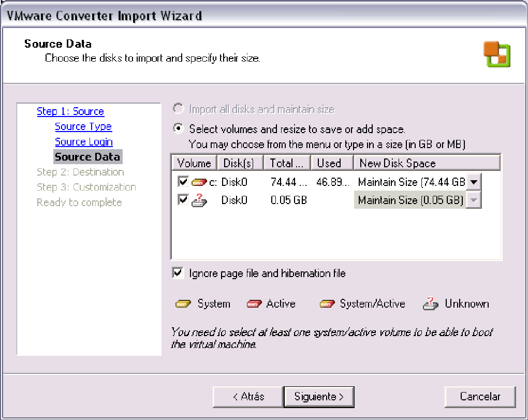528x420 pixels.
Task: Click Step 3: Customization in wizard steps
Action: [x=86, y=187]
